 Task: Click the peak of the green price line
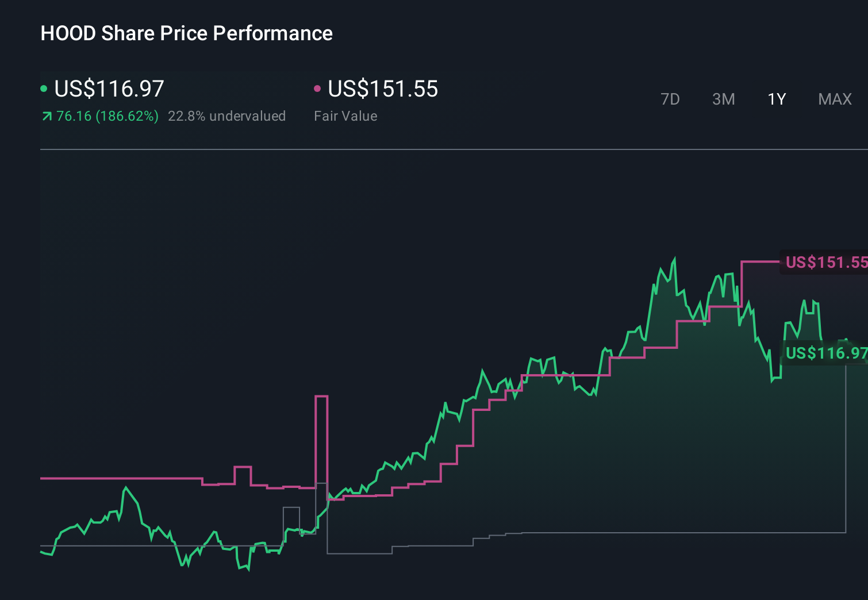(x=676, y=257)
